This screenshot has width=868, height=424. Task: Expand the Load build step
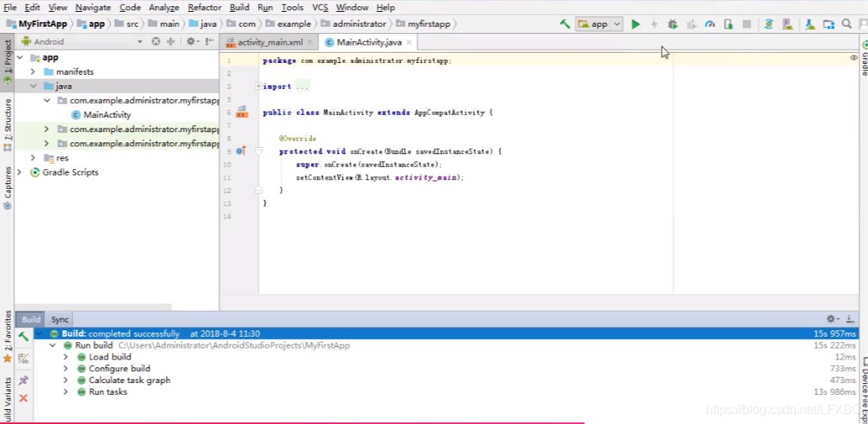point(65,357)
